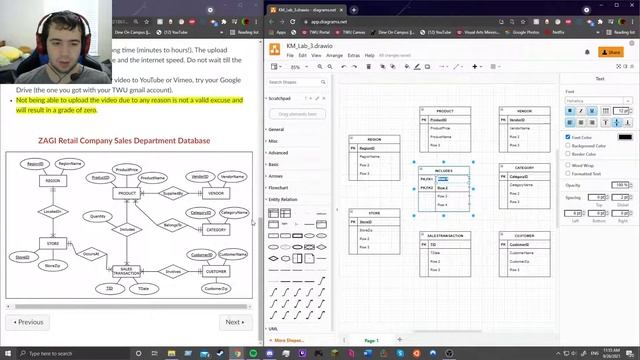Click the To Front icon
The image size is (640, 360).
(x=383, y=67)
